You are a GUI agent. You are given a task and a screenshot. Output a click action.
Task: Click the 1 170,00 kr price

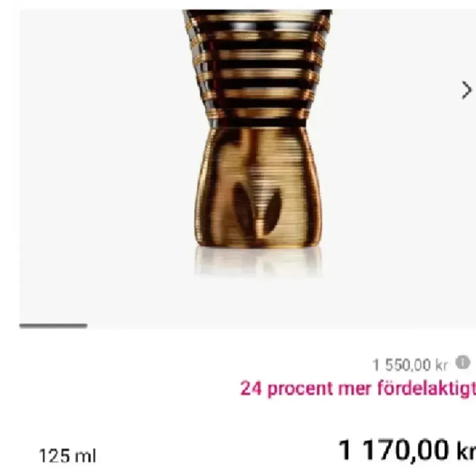[x=407, y=451]
